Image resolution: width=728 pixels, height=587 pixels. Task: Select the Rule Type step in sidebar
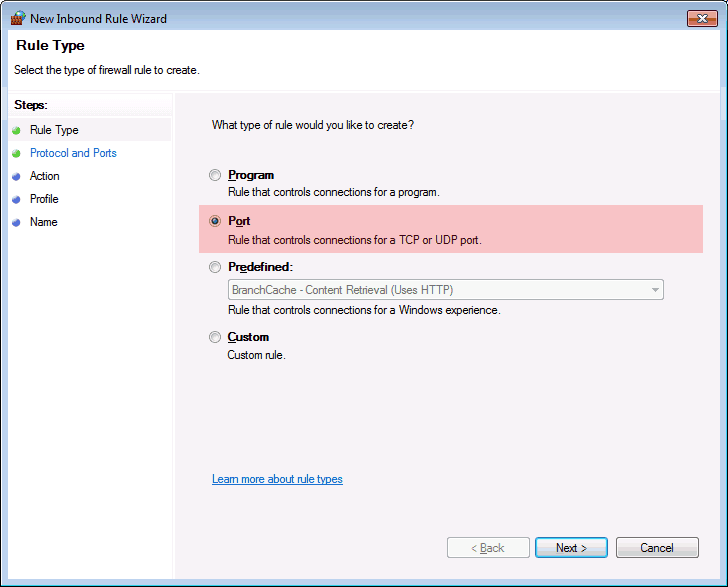pos(54,130)
